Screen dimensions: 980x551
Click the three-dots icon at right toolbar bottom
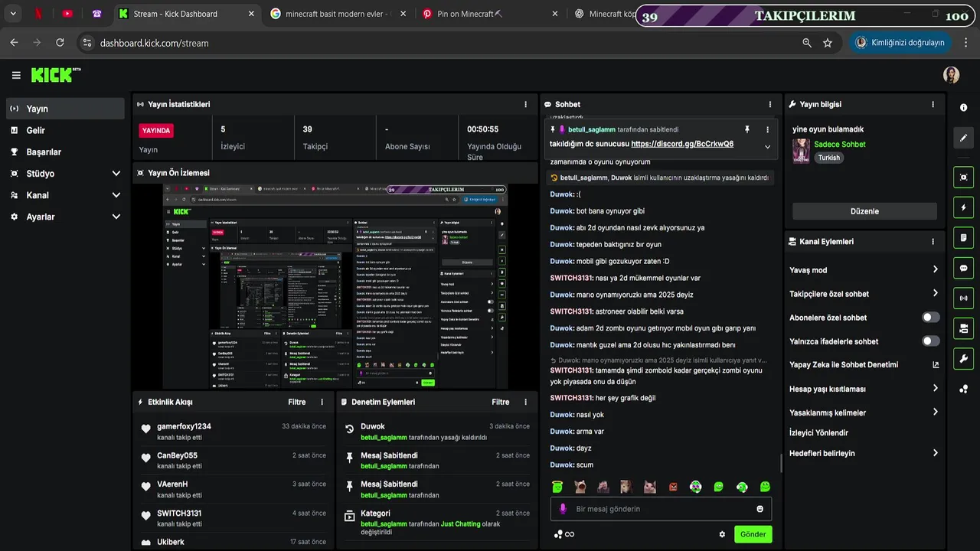click(x=963, y=389)
